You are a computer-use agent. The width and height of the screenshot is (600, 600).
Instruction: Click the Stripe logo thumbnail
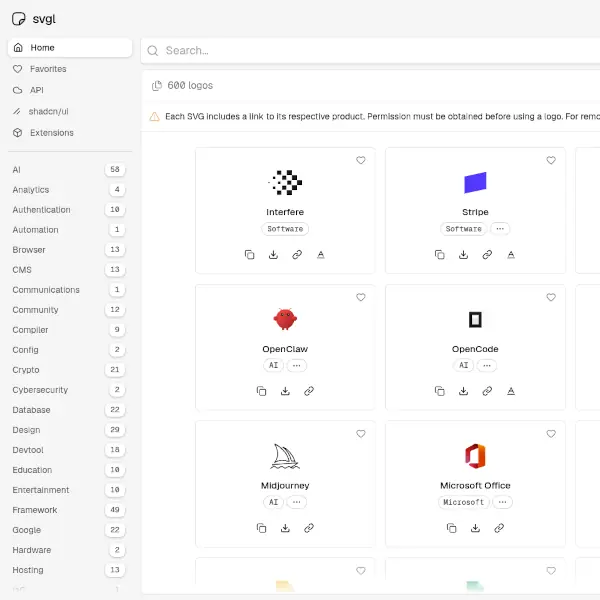tap(475, 183)
